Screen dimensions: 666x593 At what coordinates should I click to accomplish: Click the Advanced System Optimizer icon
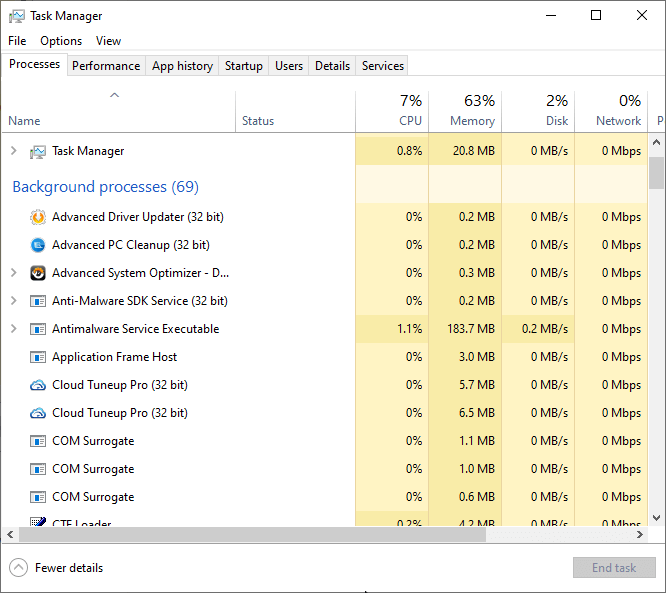tap(38, 273)
